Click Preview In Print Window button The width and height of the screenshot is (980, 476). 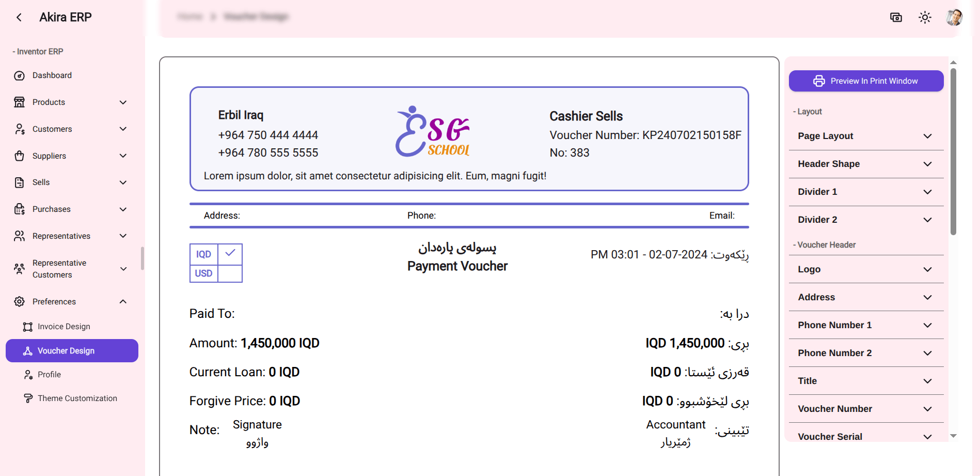click(x=866, y=81)
